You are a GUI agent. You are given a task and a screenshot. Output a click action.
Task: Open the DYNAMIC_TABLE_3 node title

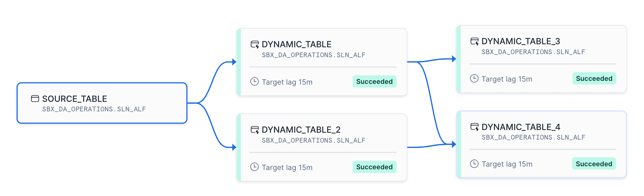coord(521,41)
